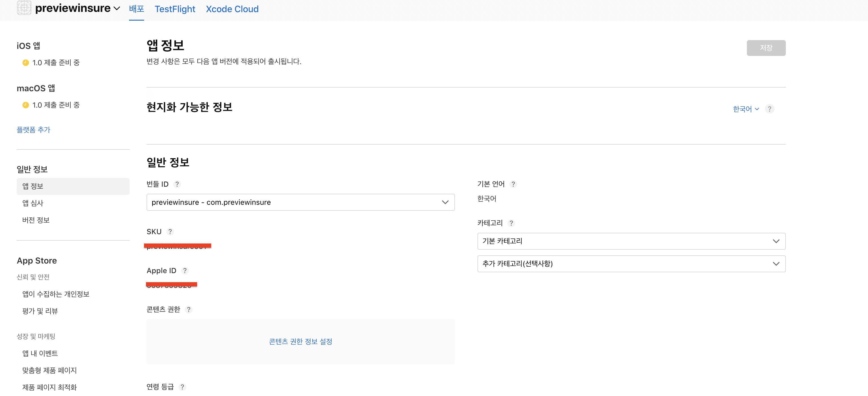868x396 pixels.
Task: Switch to the Xcode Cloud tab
Action: [232, 9]
